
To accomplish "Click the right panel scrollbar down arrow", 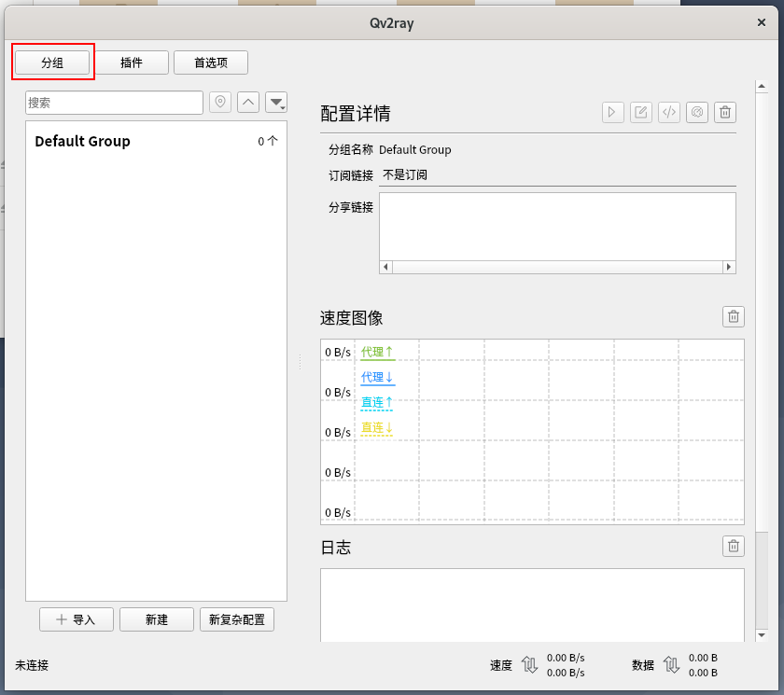I will [762, 635].
